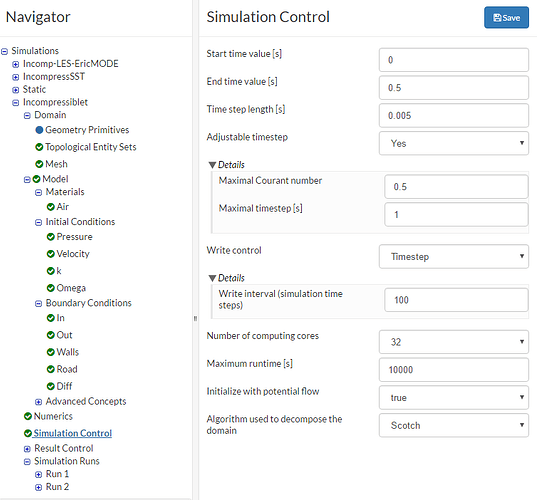Click the Time step length field
The image size is (537, 500).
[x=454, y=115]
